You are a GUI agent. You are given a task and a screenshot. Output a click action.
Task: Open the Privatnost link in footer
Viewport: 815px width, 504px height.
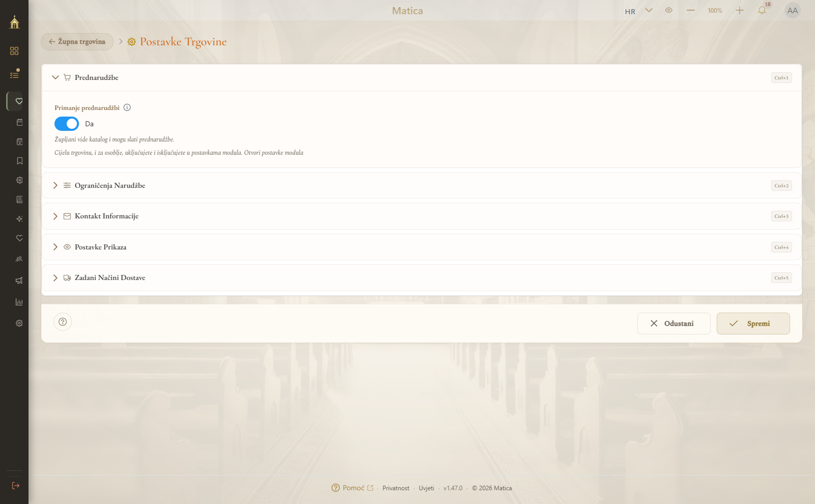pos(396,488)
